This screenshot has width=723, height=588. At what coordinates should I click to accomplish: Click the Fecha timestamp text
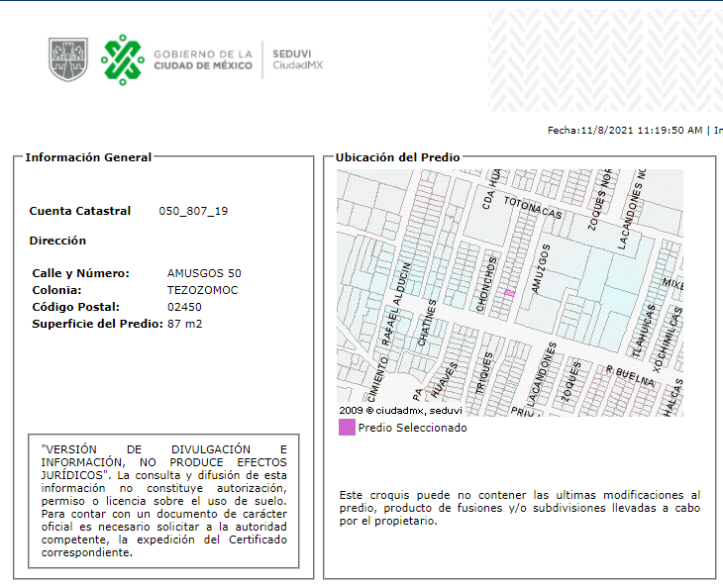(x=625, y=131)
